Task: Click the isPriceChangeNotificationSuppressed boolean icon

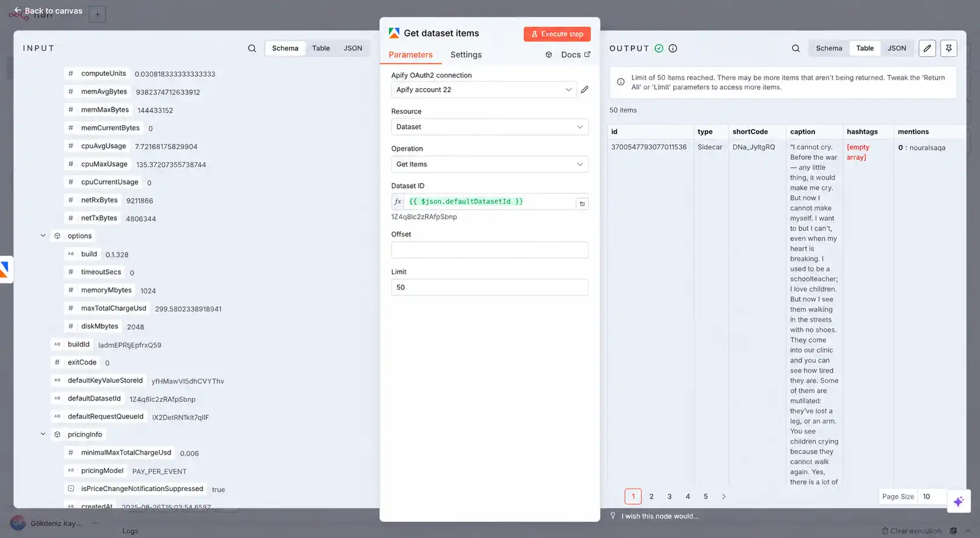Action: [x=71, y=489]
